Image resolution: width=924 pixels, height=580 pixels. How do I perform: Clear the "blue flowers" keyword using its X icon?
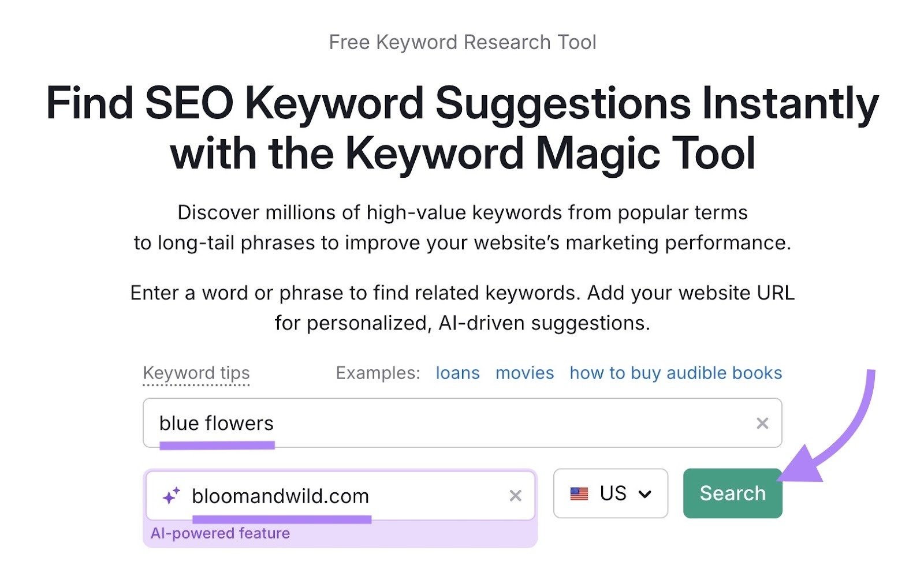click(762, 423)
